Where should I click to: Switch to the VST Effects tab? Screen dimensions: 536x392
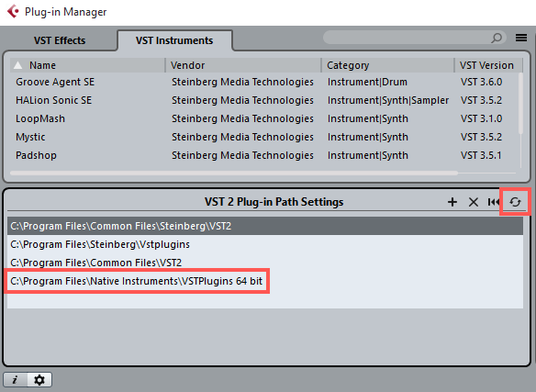(60, 40)
